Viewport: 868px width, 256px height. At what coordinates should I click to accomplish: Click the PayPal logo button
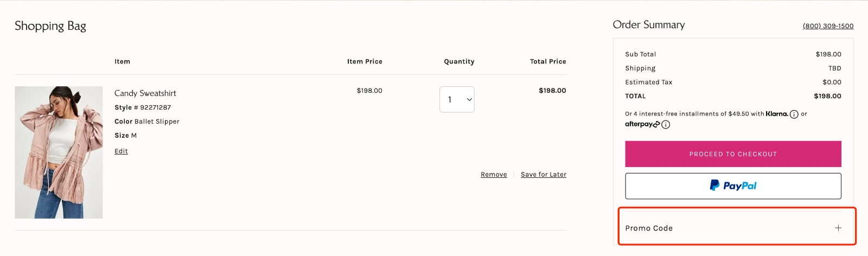(733, 186)
